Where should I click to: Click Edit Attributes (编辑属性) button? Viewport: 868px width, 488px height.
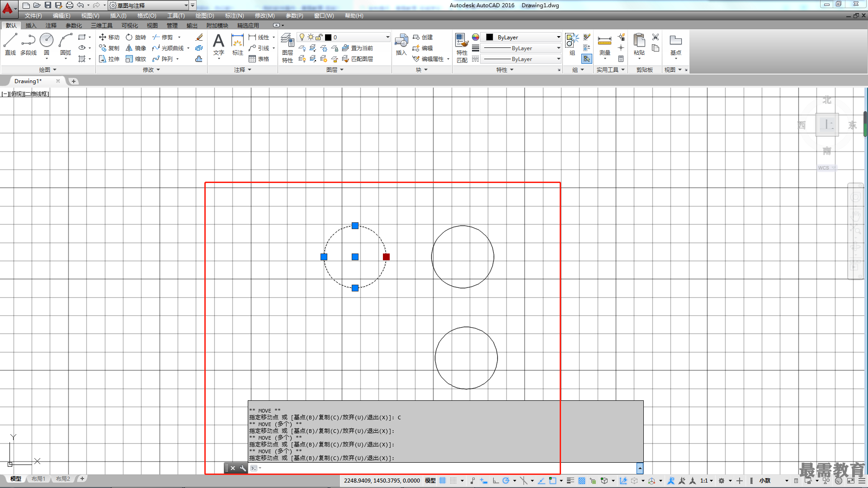pos(428,59)
